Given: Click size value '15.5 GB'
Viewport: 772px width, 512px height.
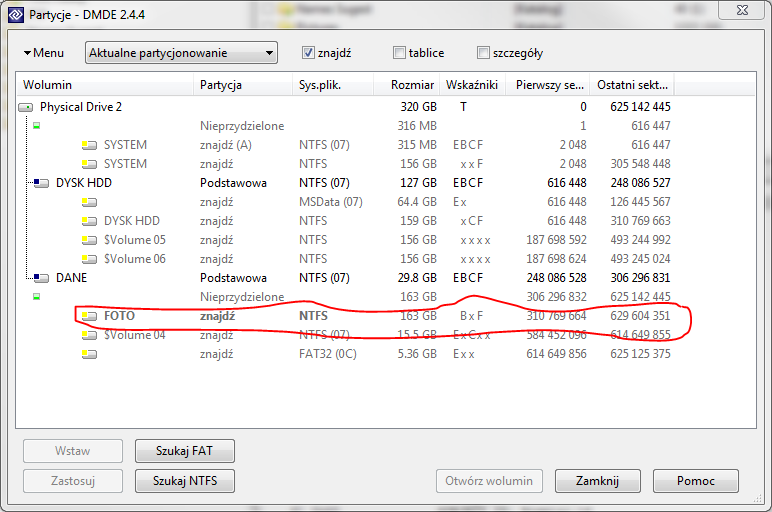Looking at the screenshot, I should pos(417,335).
